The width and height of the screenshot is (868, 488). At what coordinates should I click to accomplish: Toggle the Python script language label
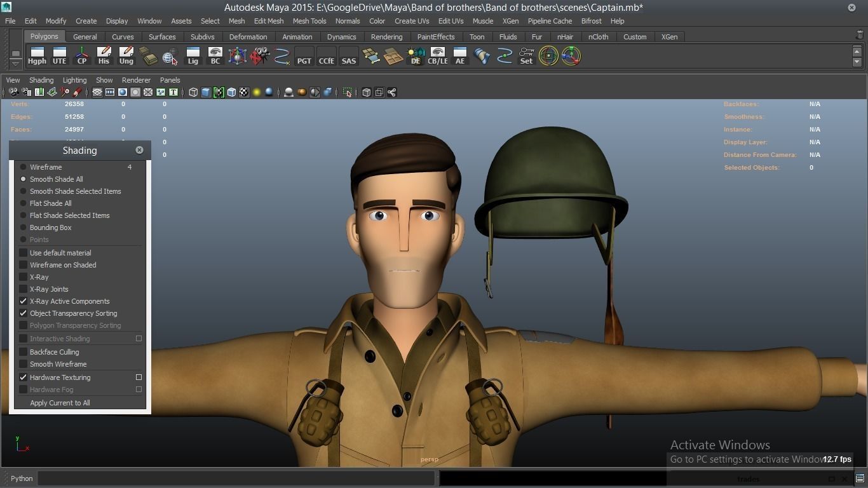click(22, 478)
